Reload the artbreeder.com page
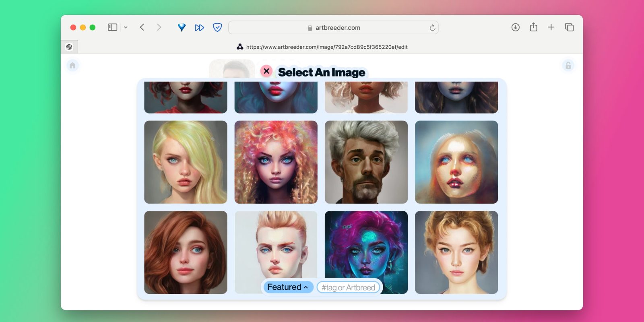Image resolution: width=644 pixels, height=322 pixels. 432,28
